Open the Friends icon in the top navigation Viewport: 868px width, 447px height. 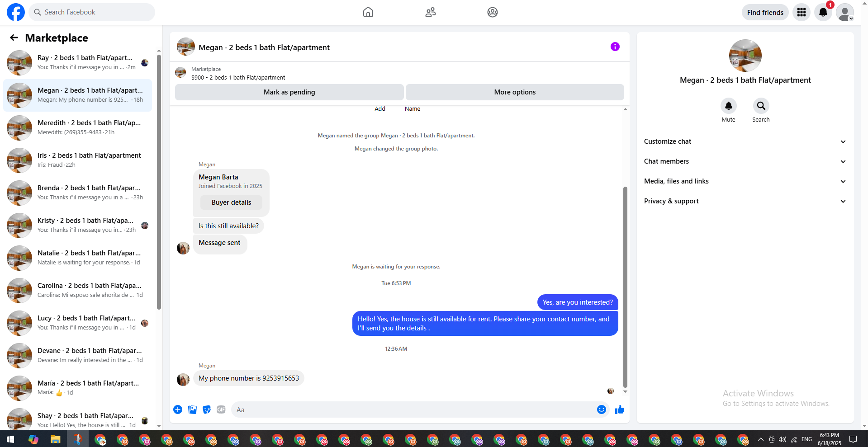[431, 12]
